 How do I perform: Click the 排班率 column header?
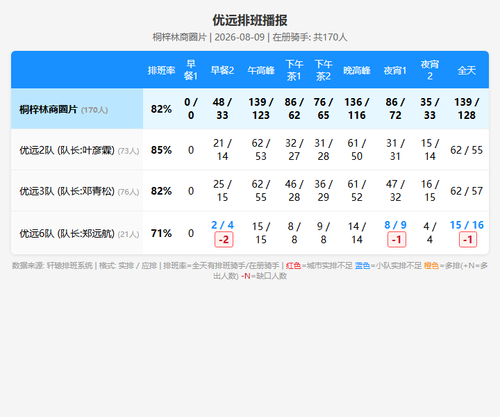tap(161, 70)
